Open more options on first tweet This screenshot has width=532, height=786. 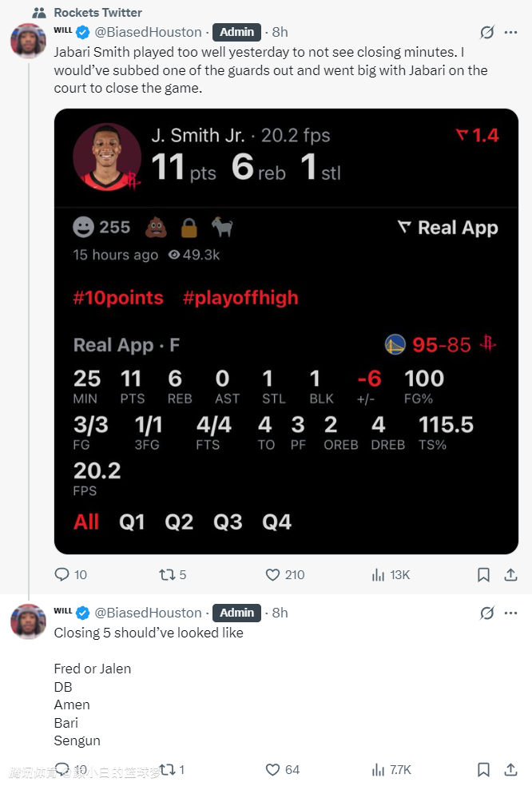510,33
